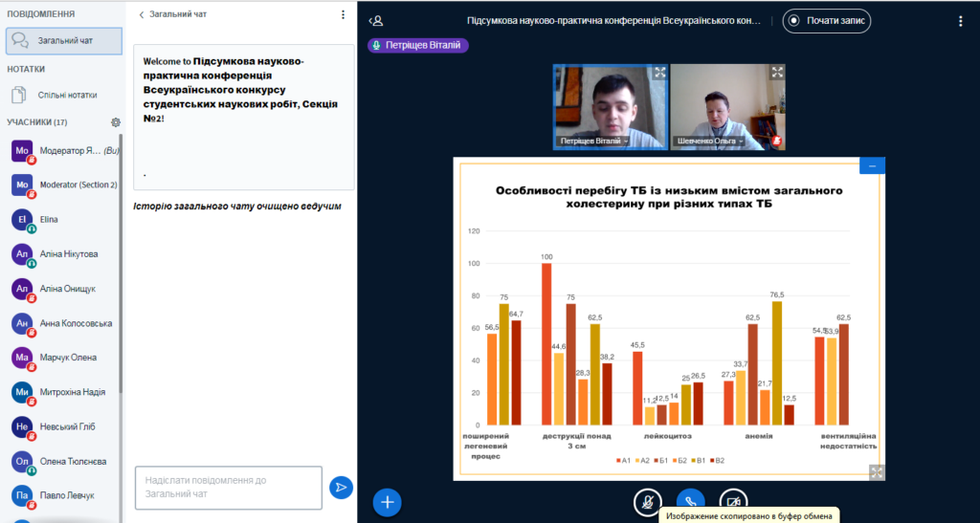The image size is (980, 523).
Task: Send the chat message with arrow button
Action: point(340,488)
